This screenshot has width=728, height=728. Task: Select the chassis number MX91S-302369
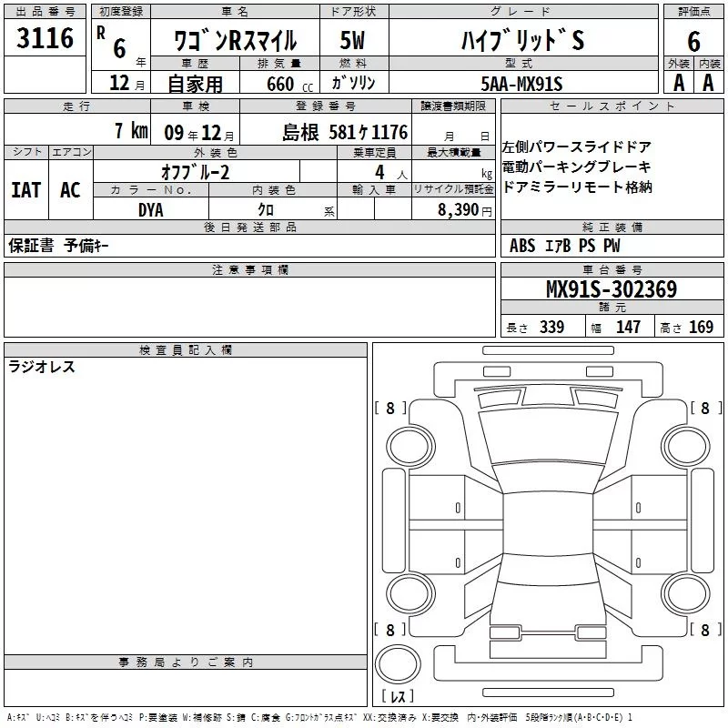point(611,289)
